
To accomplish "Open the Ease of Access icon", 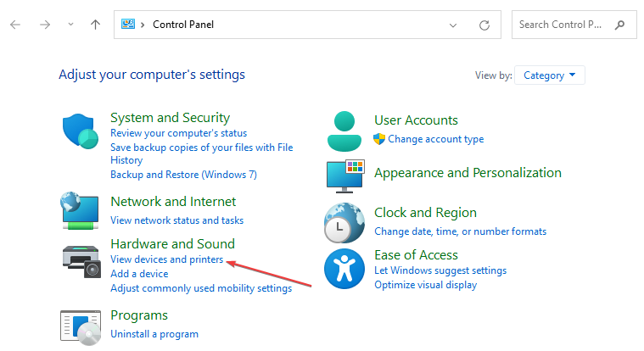I will 344,269.
